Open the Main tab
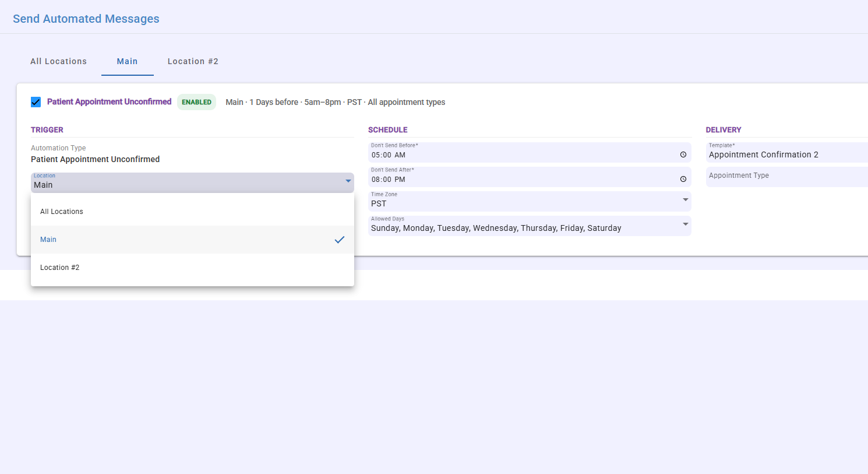Image resolution: width=868 pixels, height=474 pixels. point(127,61)
